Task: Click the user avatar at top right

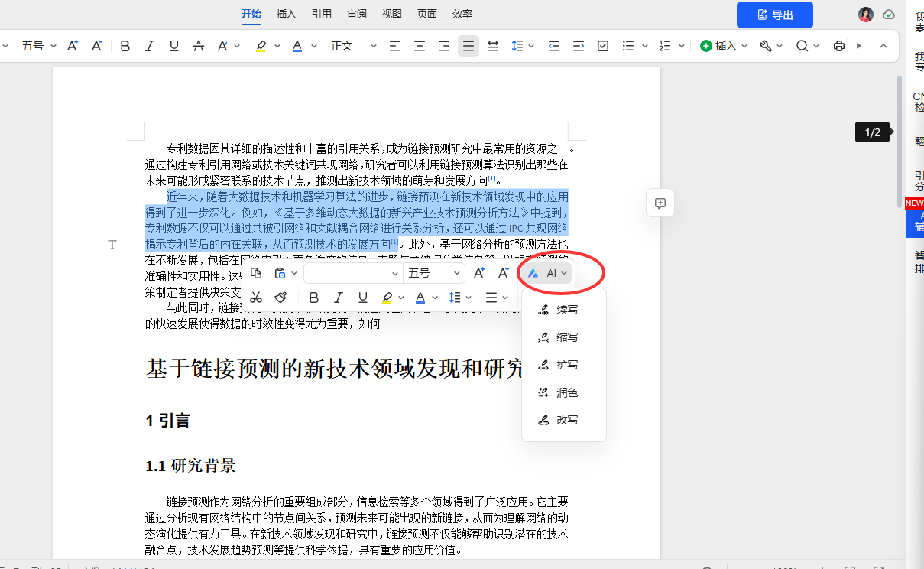Action: (865, 15)
